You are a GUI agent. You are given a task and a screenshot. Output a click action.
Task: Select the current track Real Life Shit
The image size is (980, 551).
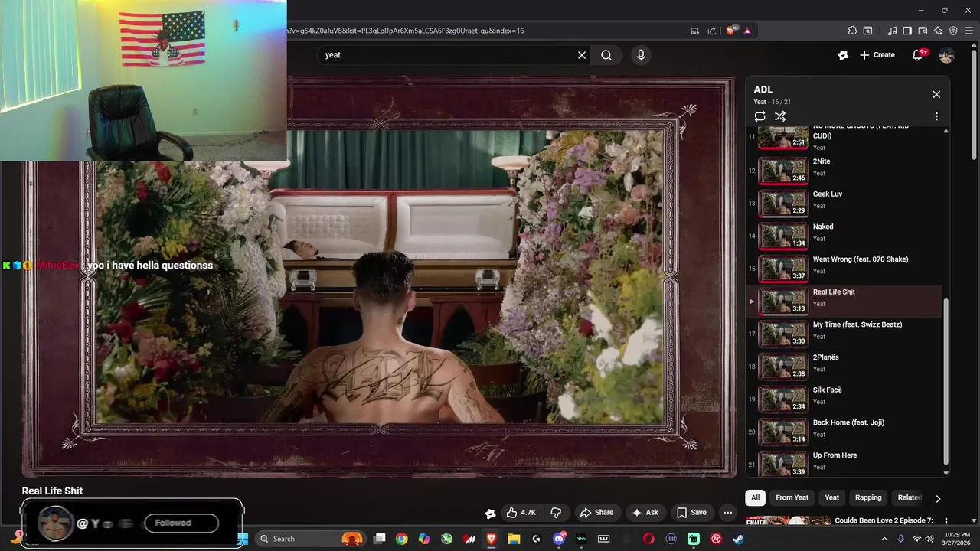(x=844, y=301)
